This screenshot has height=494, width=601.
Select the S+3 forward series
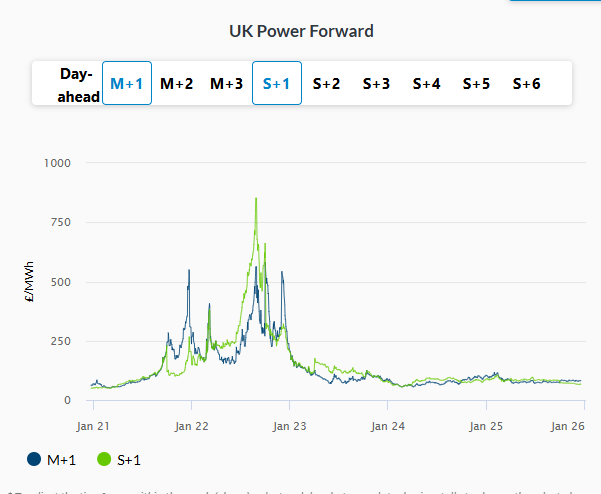tap(376, 84)
